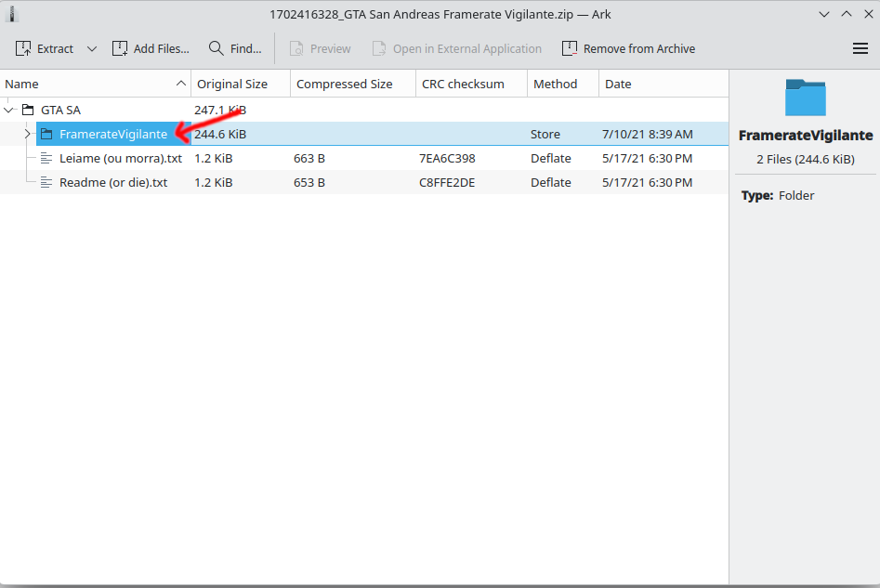Close the Ark window
This screenshot has height=588, width=880.
(868, 15)
